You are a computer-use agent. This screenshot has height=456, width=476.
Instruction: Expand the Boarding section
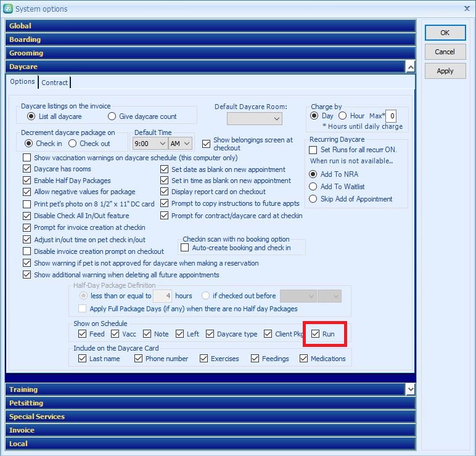(x=210, y=39)
